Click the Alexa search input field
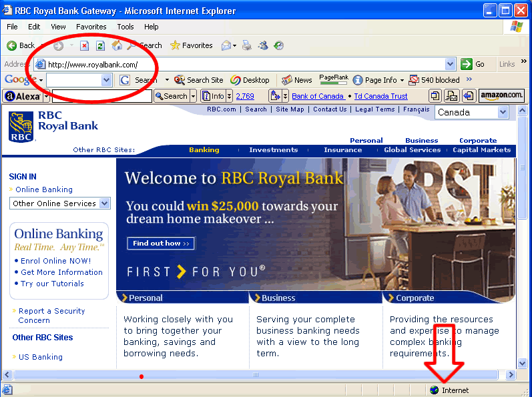 (x=101, y=96)
